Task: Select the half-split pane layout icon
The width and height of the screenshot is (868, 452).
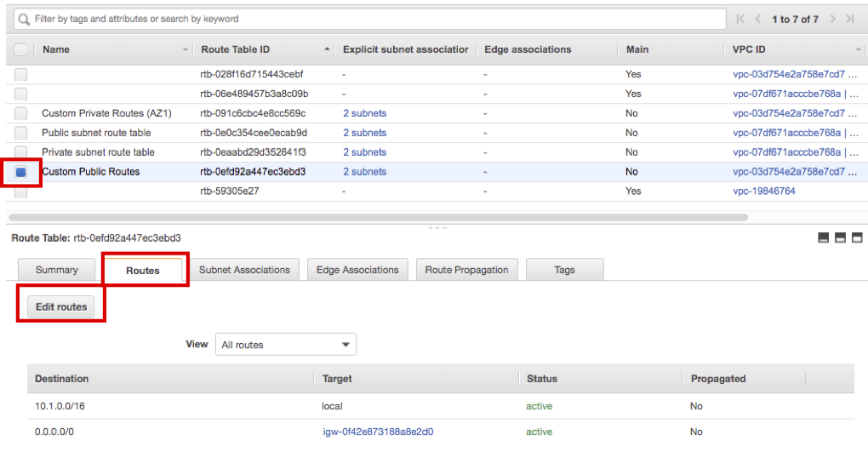Action: click(x=840, y=238)
